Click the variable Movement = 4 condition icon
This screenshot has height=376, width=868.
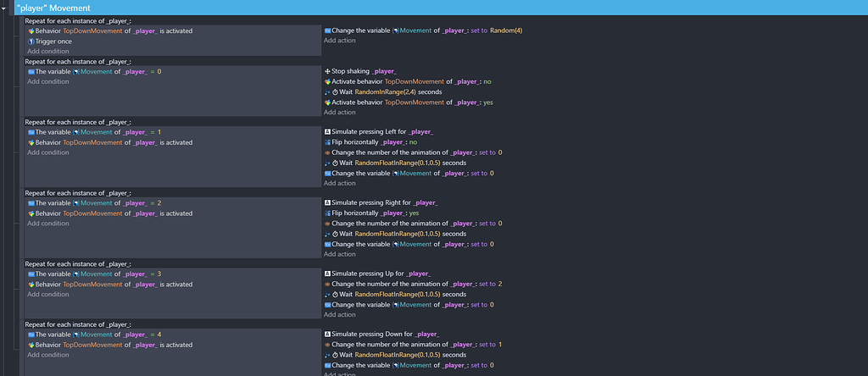pos(31,335)
